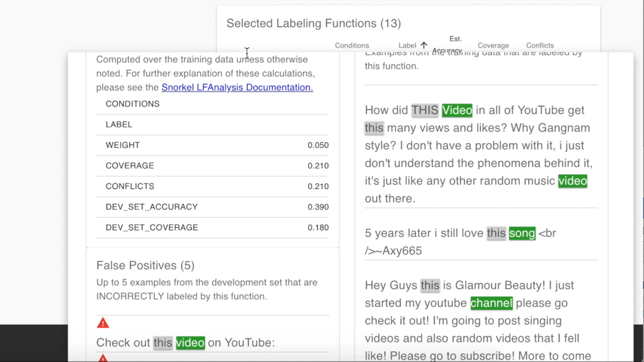Image resolution: width=644 pixels, height=362 pixels.
Task: Click the Label column sort arrow
Action: pyautogui.click(x=424, y=45)
